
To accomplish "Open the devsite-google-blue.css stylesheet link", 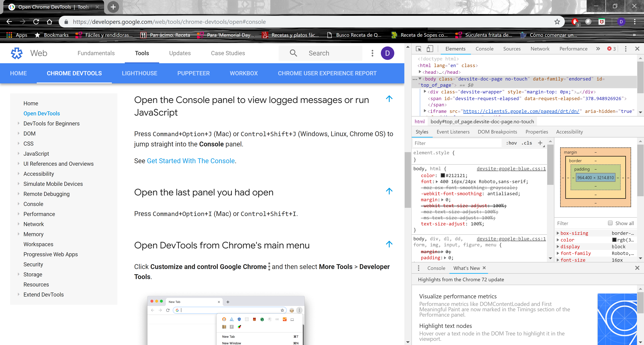I will (x=511, y=169).
